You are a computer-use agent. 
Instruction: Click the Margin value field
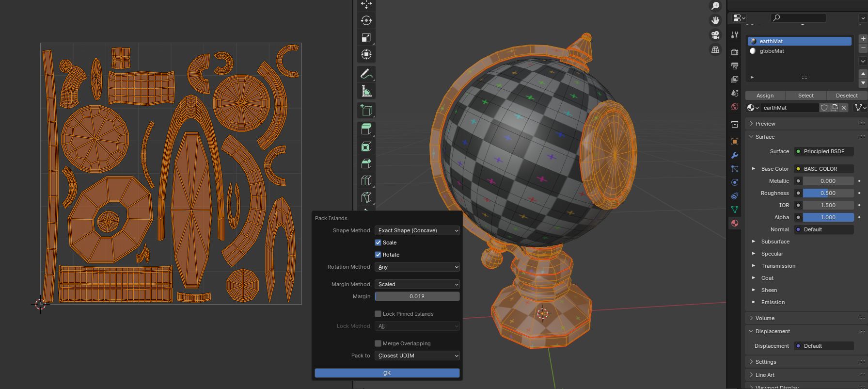tap(417, 296)
